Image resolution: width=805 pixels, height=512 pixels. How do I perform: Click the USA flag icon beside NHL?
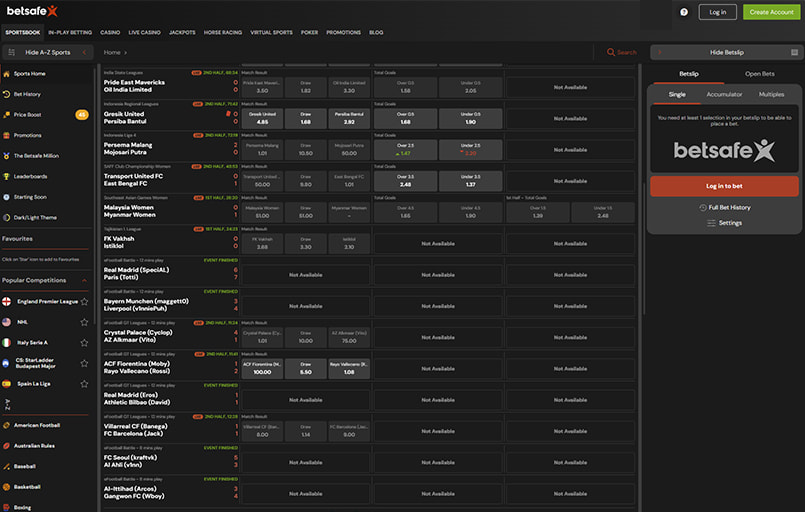click(6, 322)
